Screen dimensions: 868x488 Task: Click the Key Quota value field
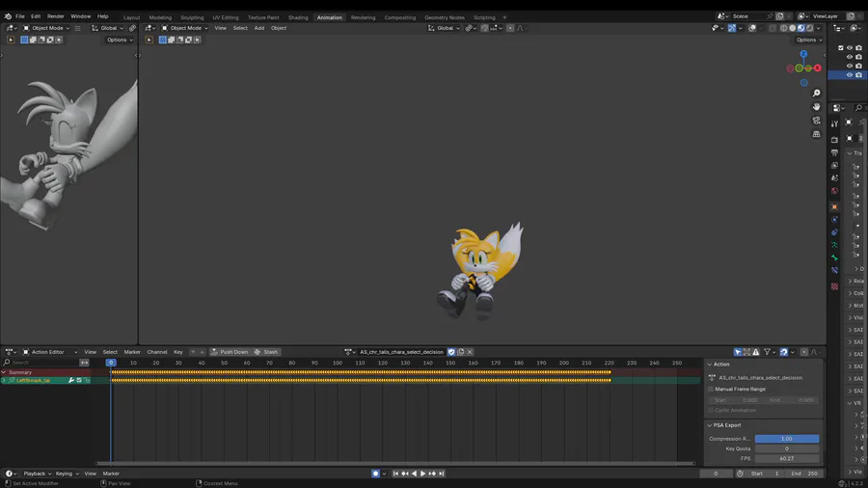787,448
